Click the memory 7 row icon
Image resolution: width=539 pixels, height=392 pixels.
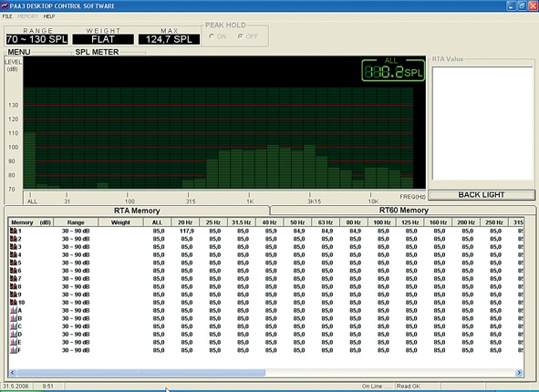[14, 278]
